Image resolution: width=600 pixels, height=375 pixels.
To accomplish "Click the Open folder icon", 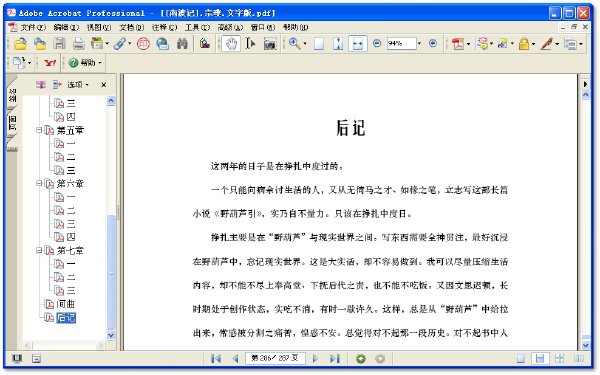I will pyautogui.click(x=20, y=44).
